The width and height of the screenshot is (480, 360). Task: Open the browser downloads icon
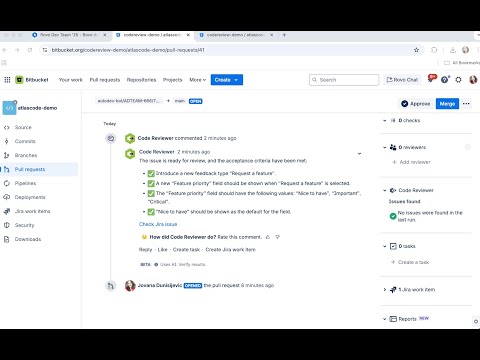pyautogui.click(x=453, y=50)
